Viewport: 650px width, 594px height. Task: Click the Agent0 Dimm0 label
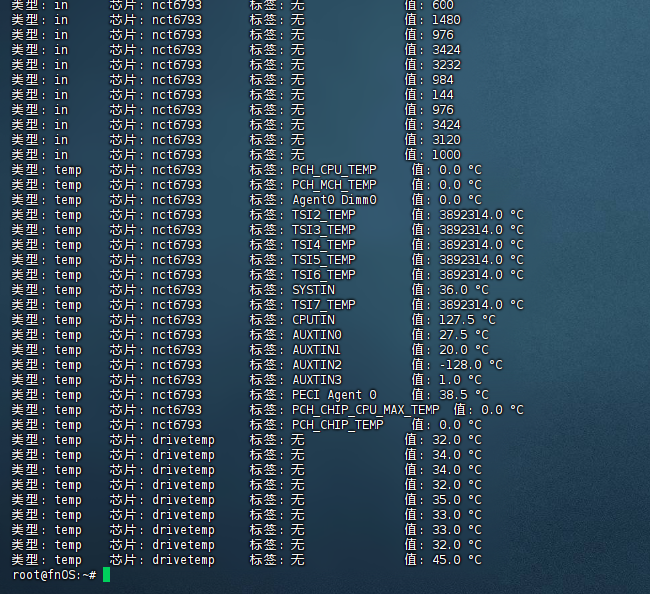pyautogui.click(x=334, y=200)
